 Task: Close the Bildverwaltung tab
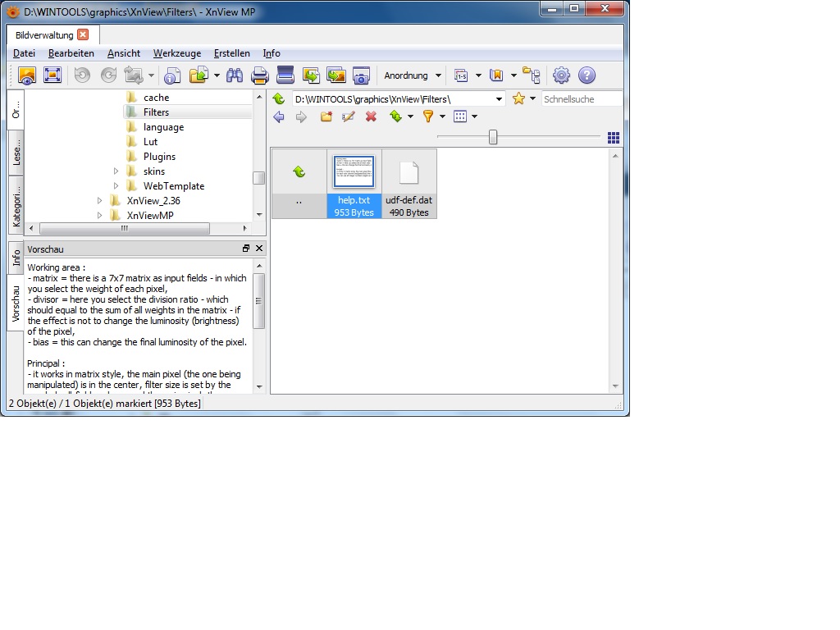[83, 34]
